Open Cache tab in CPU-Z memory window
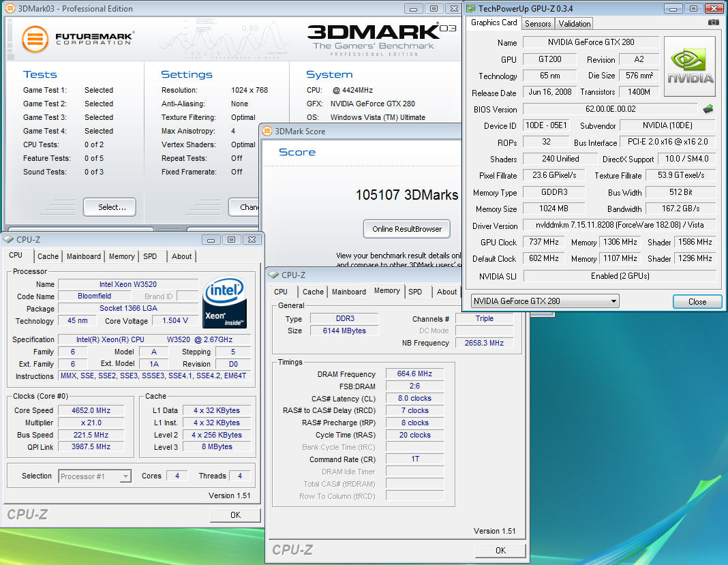728x565 pixels. pos(313,292)
